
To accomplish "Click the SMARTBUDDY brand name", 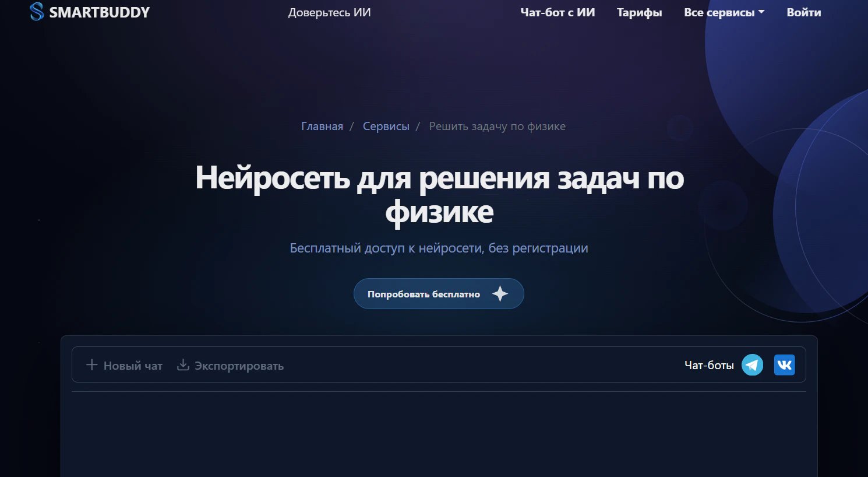I will coord(100,12).
